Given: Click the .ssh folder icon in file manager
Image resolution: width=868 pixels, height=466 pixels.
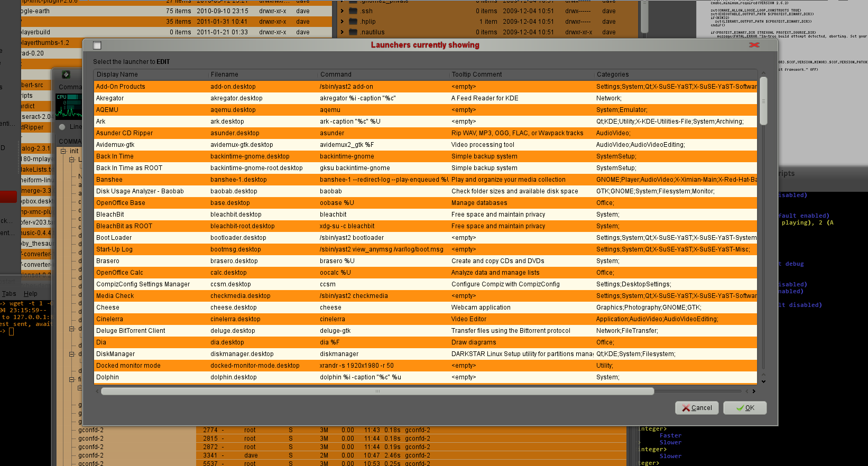Looking at the screenshot, I should (353, 11).
